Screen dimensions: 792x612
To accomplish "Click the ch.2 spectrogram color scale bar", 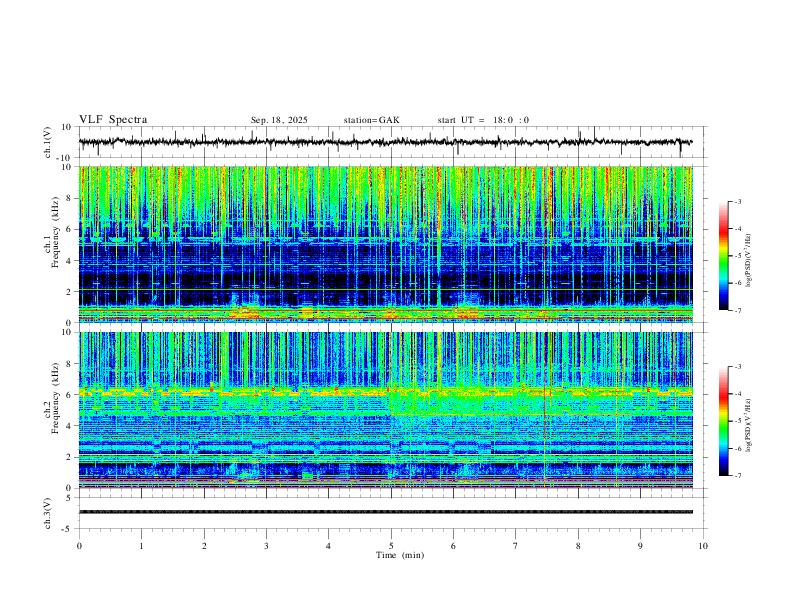I will coord(724,421).
